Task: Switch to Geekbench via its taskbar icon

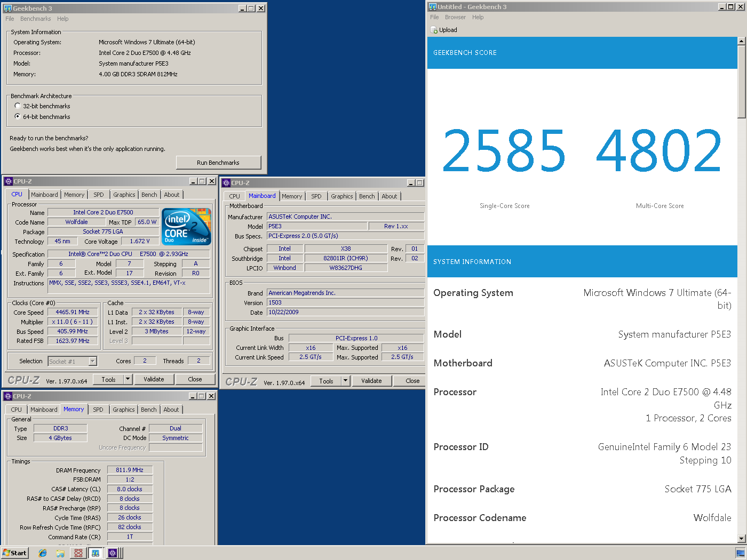Action: (95, 553)
